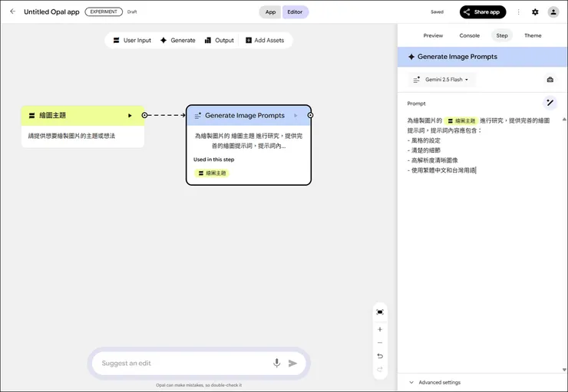Zoom out with the minus icon
Viewport: 568px width, 392px height.
point(380,343)
